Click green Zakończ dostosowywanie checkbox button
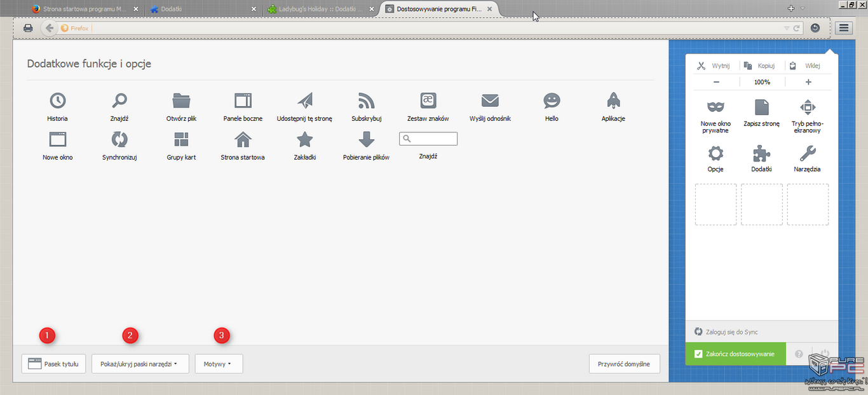 pos(735,354)
